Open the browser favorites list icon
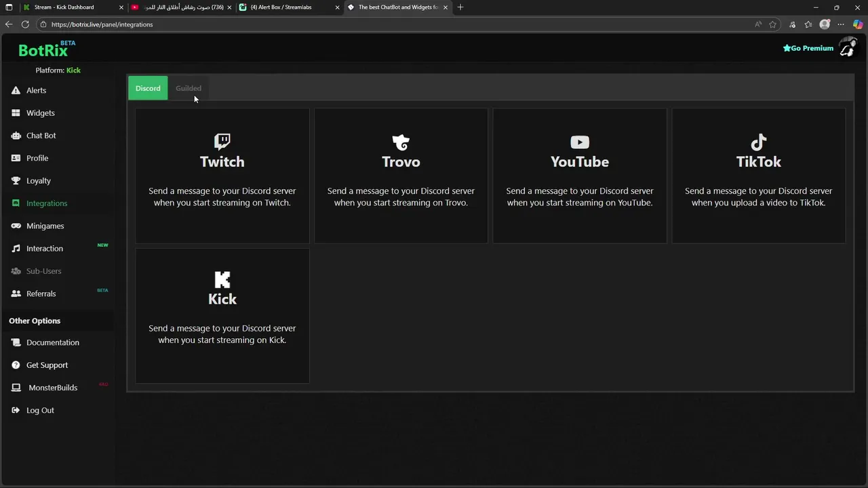Viewport: 868px width, 488px height. pos(808,24)
